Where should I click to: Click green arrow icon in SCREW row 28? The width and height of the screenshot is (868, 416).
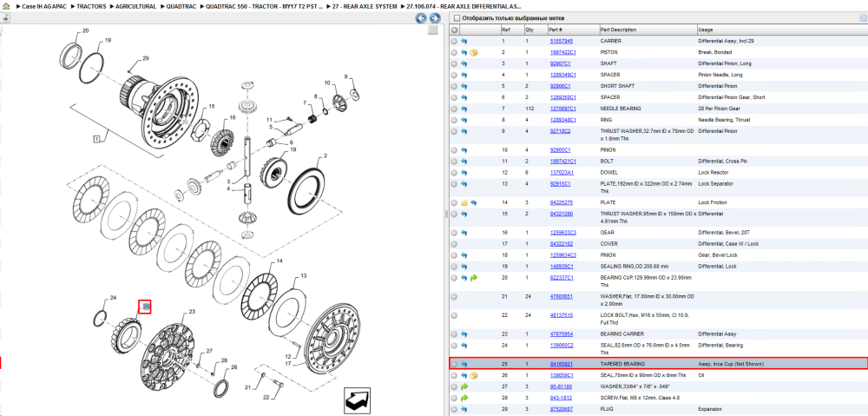click(464, 398)
